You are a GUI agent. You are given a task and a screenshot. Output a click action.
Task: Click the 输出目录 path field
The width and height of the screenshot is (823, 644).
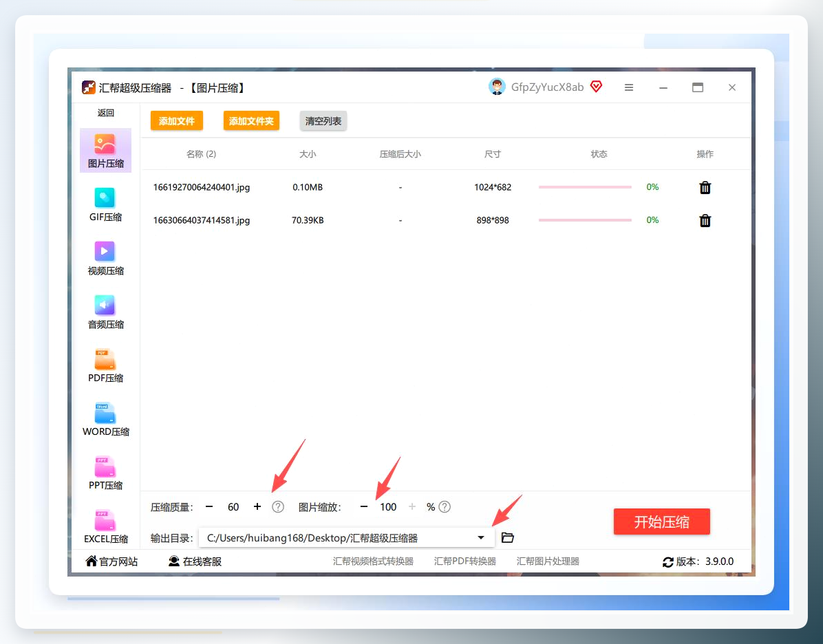click(x=346, y=538)
